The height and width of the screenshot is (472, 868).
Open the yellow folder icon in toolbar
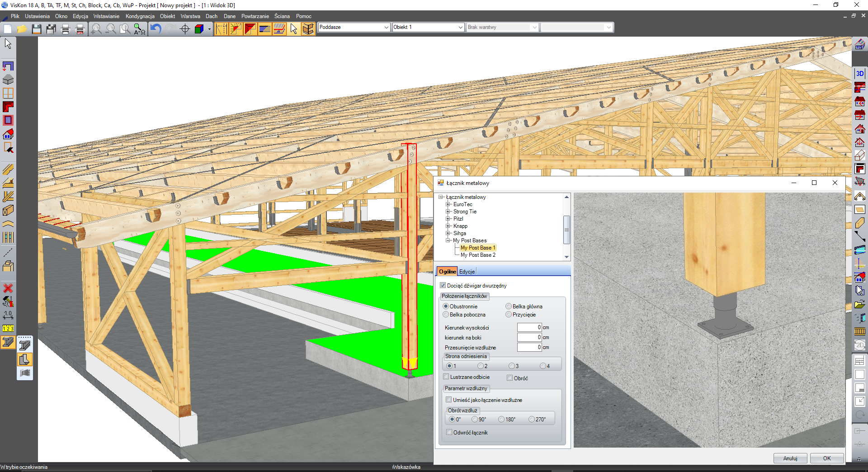22,29
